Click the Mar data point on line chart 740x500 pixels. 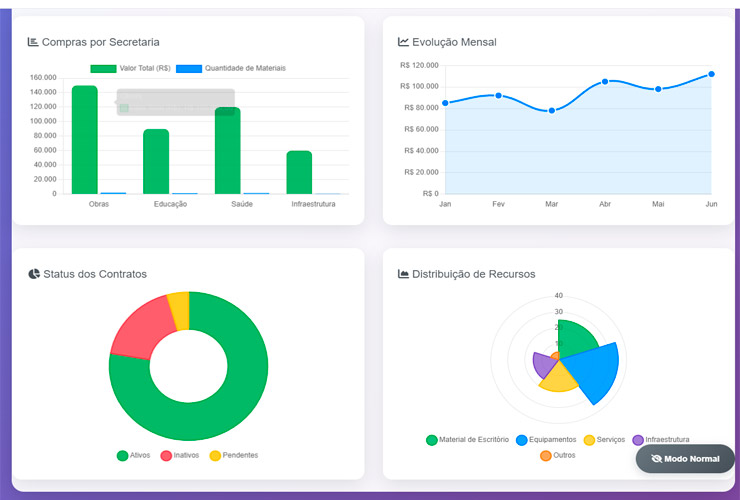click(551, 110)
